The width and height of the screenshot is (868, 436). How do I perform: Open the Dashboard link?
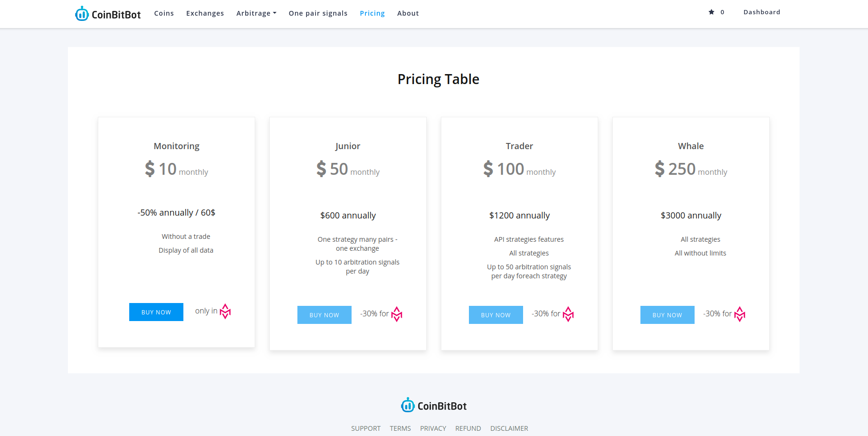(x=762, y=12)
